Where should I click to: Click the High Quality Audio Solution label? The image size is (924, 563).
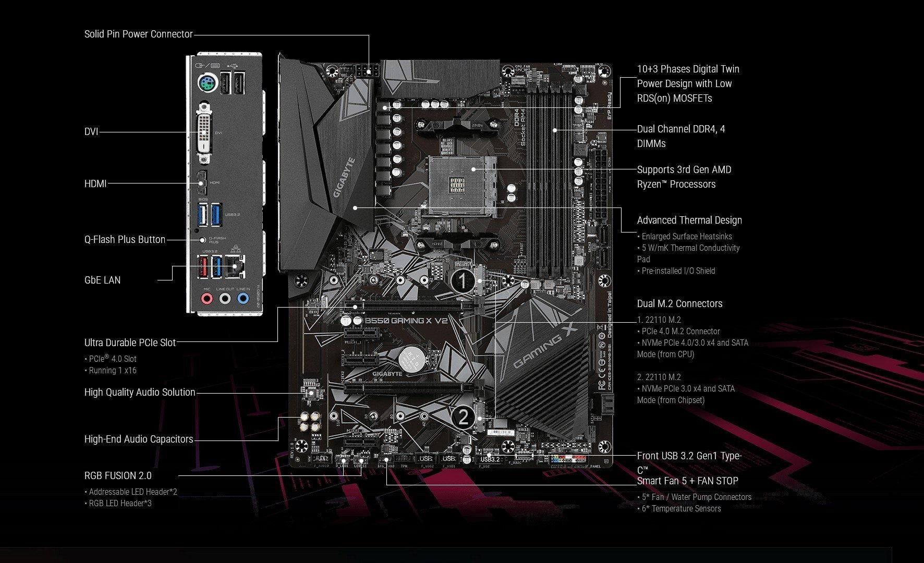[140, 392]
